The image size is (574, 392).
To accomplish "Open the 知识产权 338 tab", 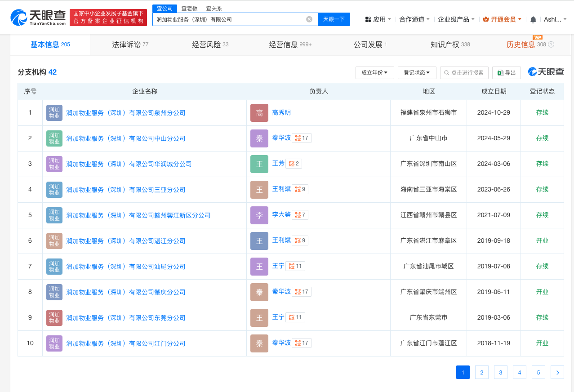I will coord(450,45).
